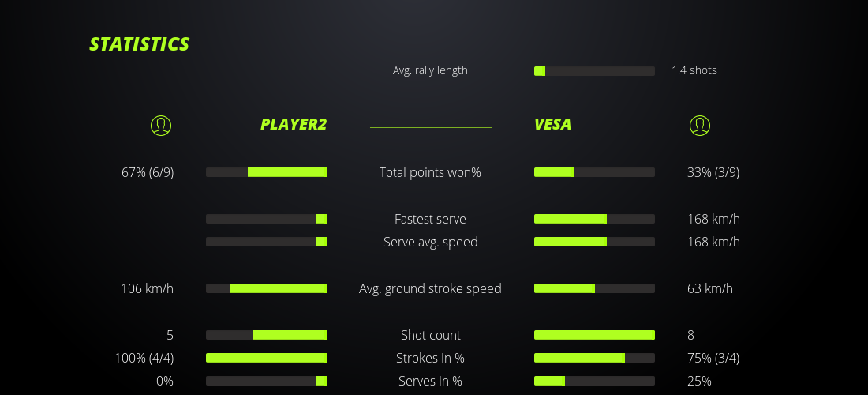Viewport: 868px width, 395px height.
Task: Click VESA's Serves in % bar
Action: 594,381
